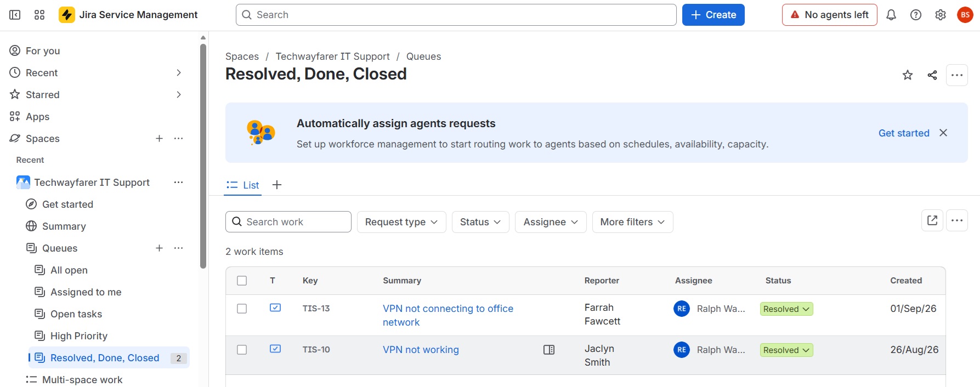The image size is (980, 387).
Task: Click Ralph's avatar in the TIS-10 row
Action: [682, 350]
